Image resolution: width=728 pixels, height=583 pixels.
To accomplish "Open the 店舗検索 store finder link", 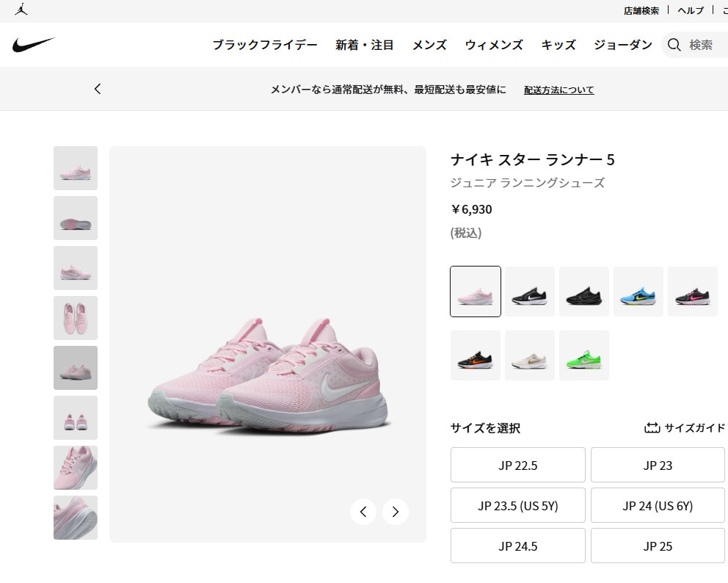I will (x=641, y=10).
